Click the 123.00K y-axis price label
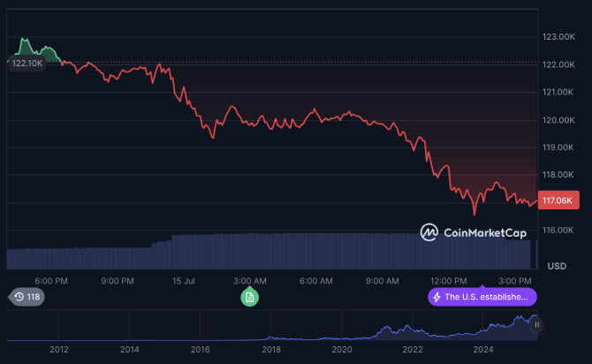The height and width of the screenshot is (364, 592). pyautogui.click(x=558, y=37)
